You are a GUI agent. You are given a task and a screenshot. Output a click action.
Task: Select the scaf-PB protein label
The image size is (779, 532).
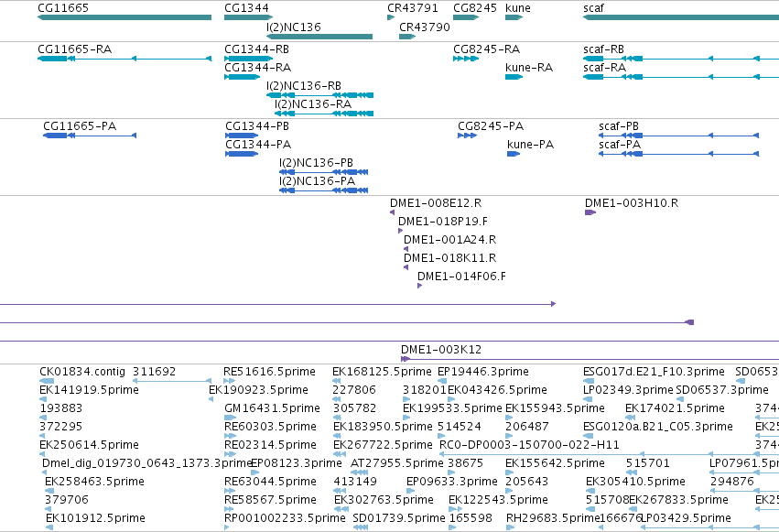click(x=619, y=126)
